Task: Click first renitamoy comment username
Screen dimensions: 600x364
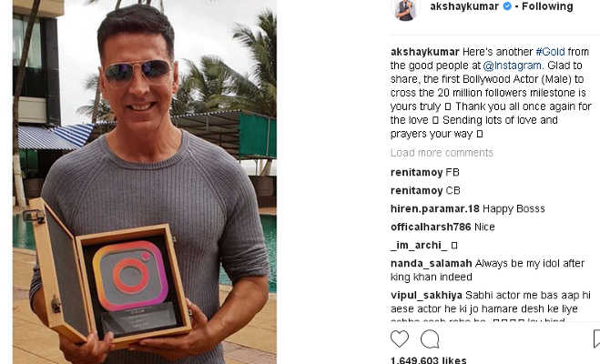Action: tap(416, 172)
